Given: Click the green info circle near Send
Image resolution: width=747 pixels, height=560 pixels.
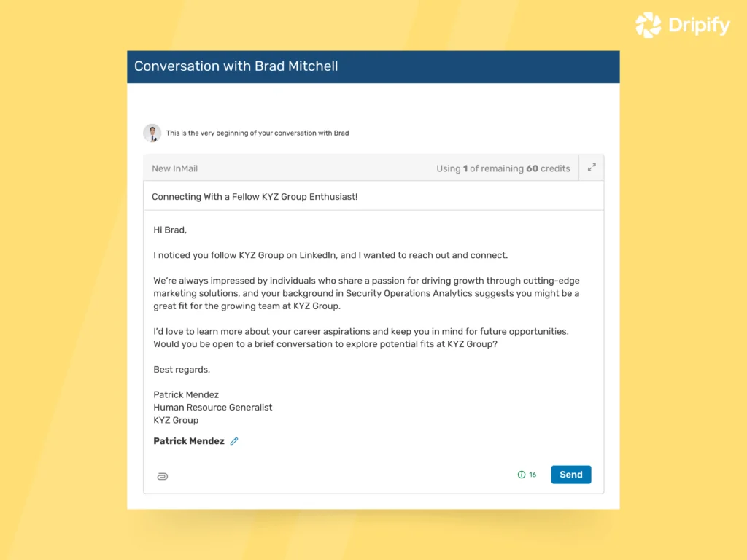Looking at the screenshot, I should [x=521, y=475].
